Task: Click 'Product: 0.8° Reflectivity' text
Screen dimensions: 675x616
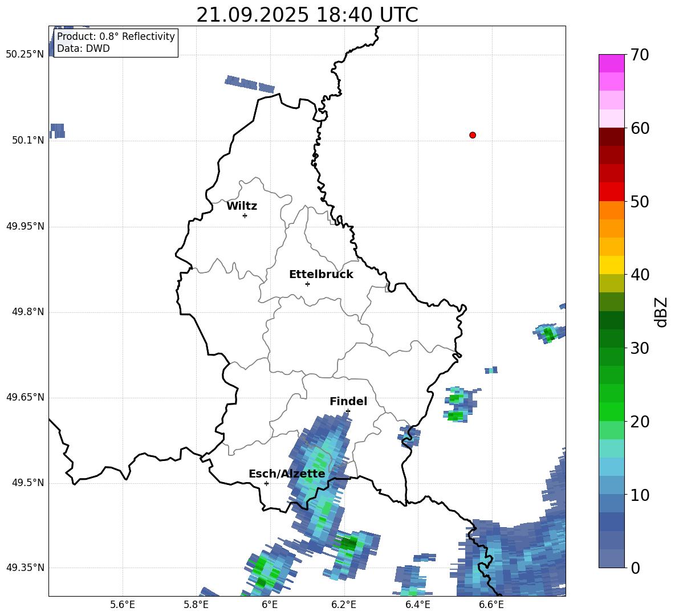Action: click(116, 36)
